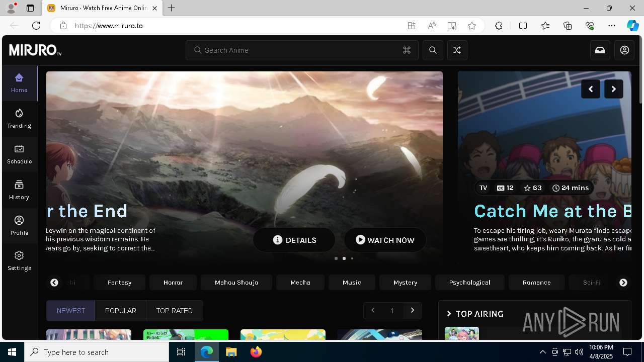The height and width of the screenshot is (362, 644).
Task: Open the first Top Airing thumbnail
Action: [x=462, y=333]
